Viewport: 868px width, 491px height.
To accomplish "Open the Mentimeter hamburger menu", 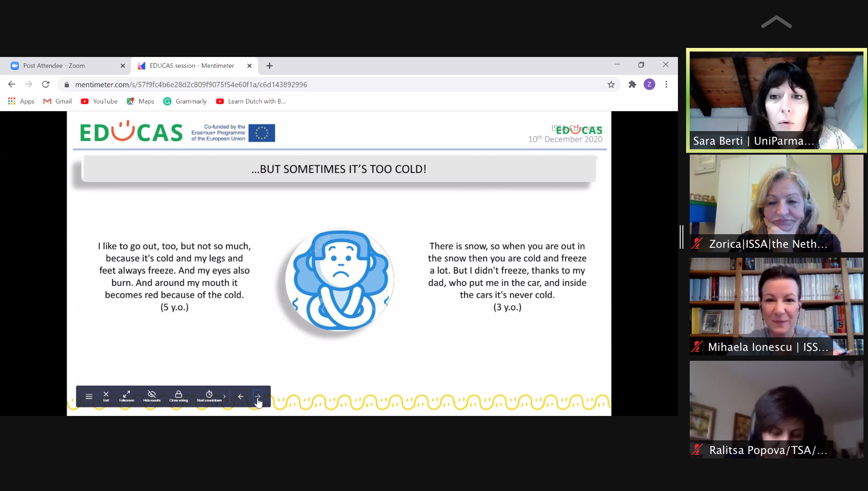I will [89, 397].
